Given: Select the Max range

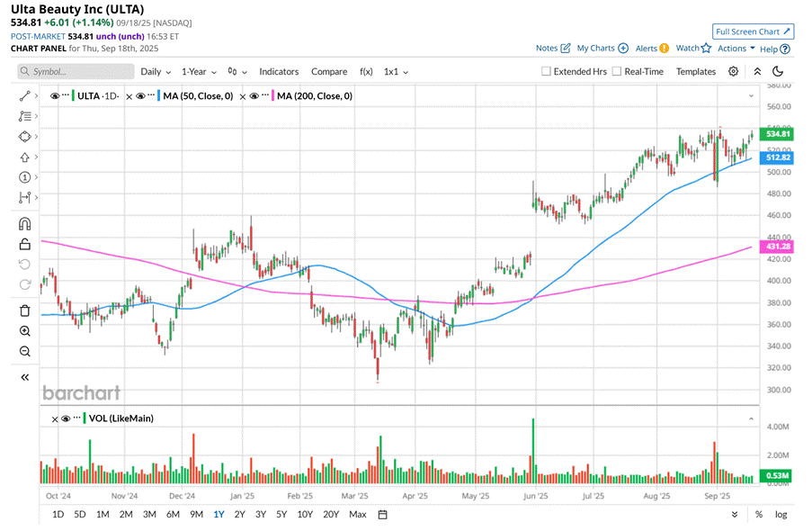Looking at the screenshot, I should tap(357, 515).
